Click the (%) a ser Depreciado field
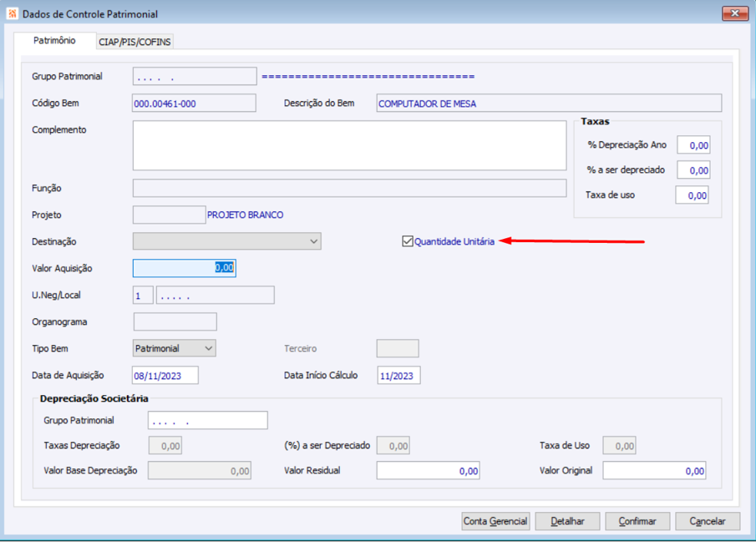Screen dimensions: 756x542 pyautogui.click(x=393, y=446)
